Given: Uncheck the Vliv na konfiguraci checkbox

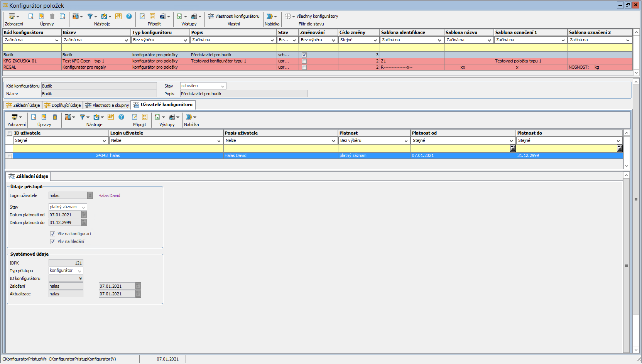Looking at the screenshot, I should (52, 234).
